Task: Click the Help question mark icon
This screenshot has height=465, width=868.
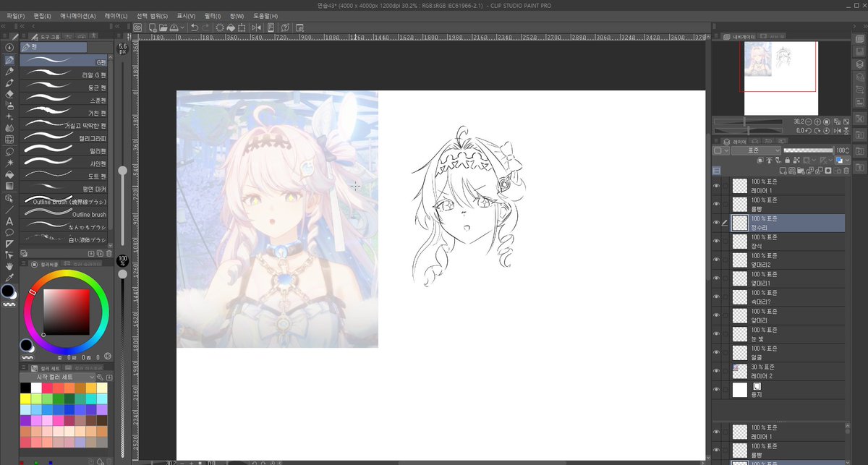Action: [286, 27]
